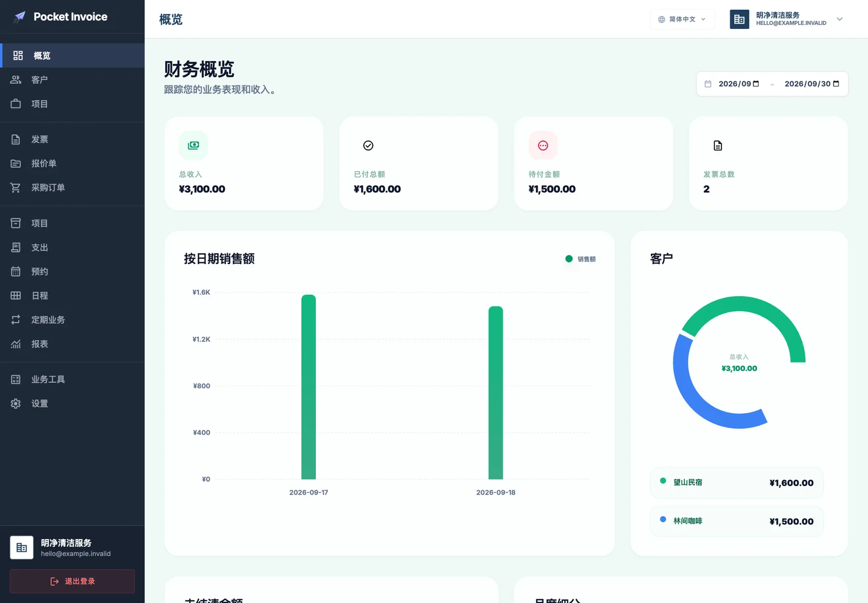Open the 简体中文 language dropdown
The image size is (868, 603).
coord(682,19)
